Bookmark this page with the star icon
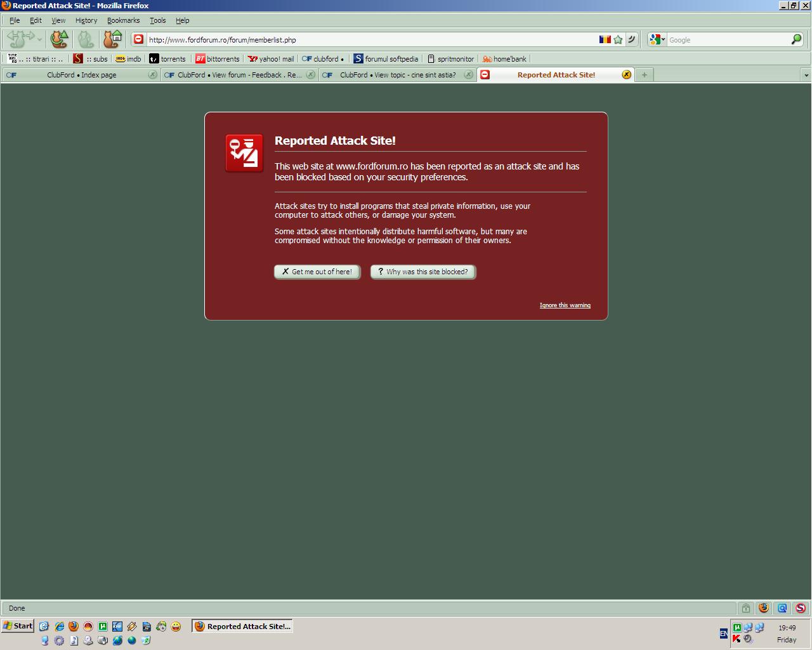This screenshot has width=812, height=650. (619, 39)
